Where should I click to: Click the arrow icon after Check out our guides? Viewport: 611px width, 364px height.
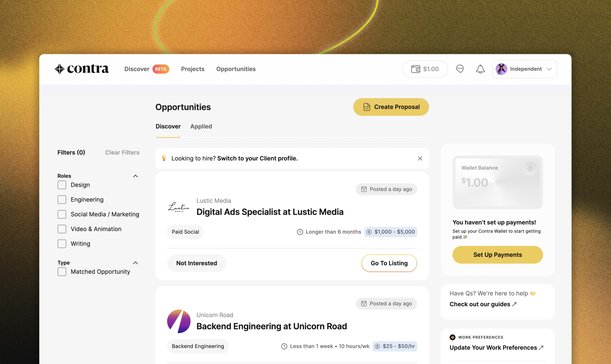click(514, 304)
